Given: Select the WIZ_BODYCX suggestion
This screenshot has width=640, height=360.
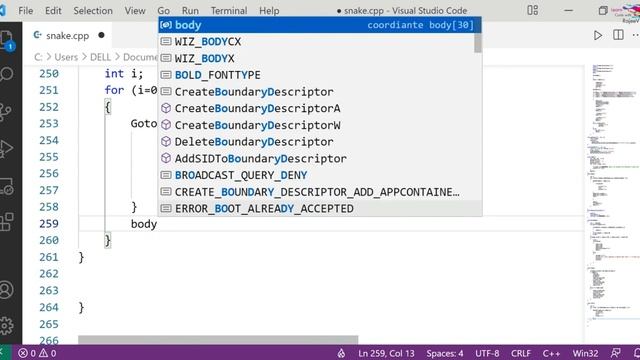Looking at the screenshot, I should pyautogui.click(x=317, y=42).
